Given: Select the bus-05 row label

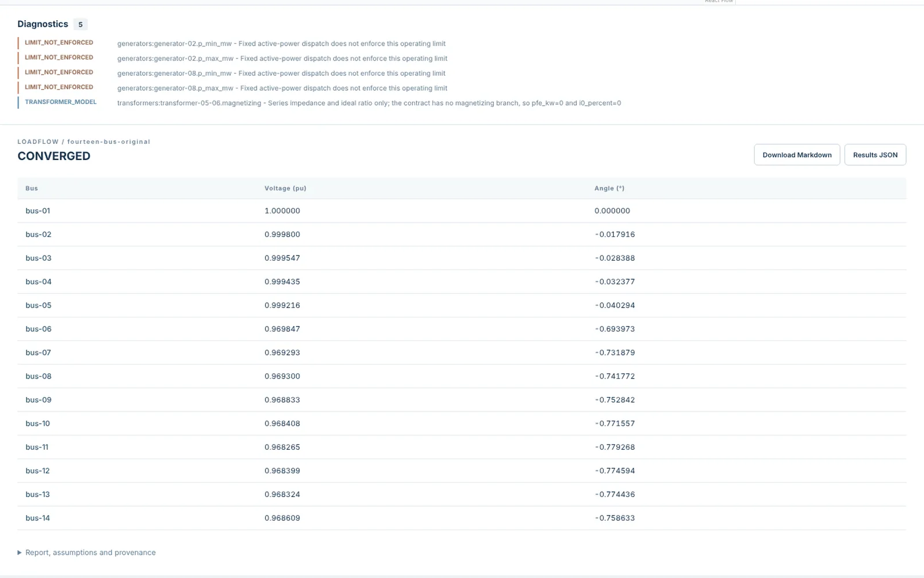Looking at the screenshot, I should point(38,306).
